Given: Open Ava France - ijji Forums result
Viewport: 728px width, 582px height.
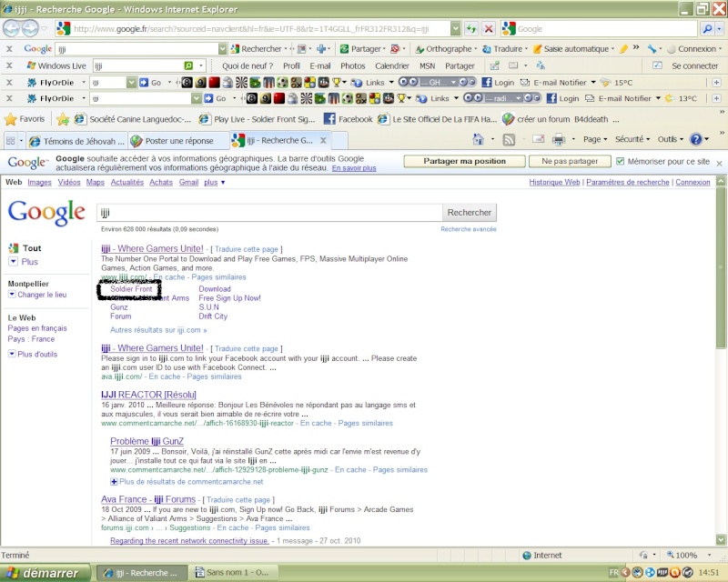Looking at the screenshot, I should tap(148, 499).
